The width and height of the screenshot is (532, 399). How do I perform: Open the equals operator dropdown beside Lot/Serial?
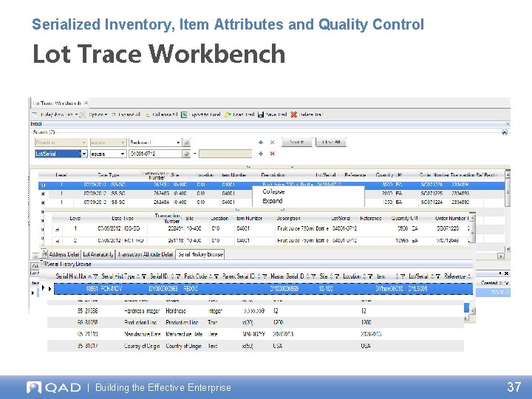click(123, 154)
